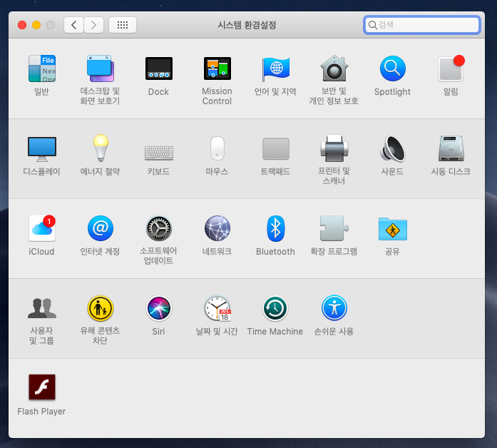Open 공유 sharing folder icon
497x448 pixels.
click(x=392, y=229)
